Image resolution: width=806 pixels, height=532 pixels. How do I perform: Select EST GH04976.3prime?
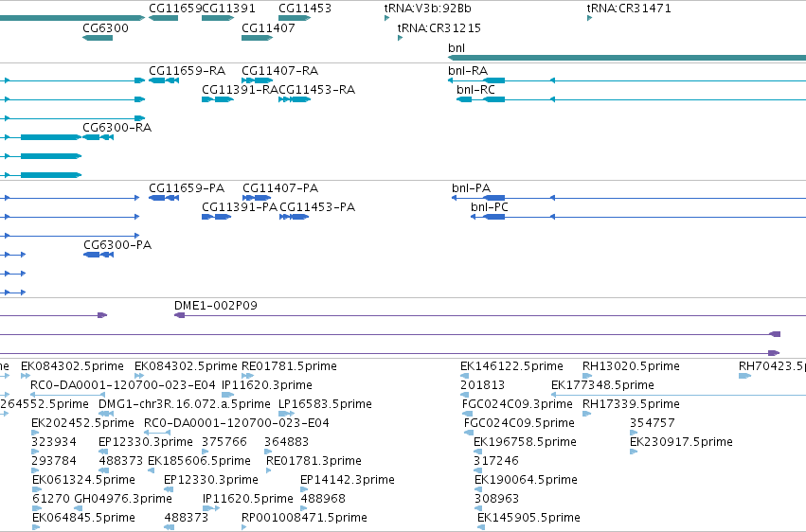click(x=123, y=499)
